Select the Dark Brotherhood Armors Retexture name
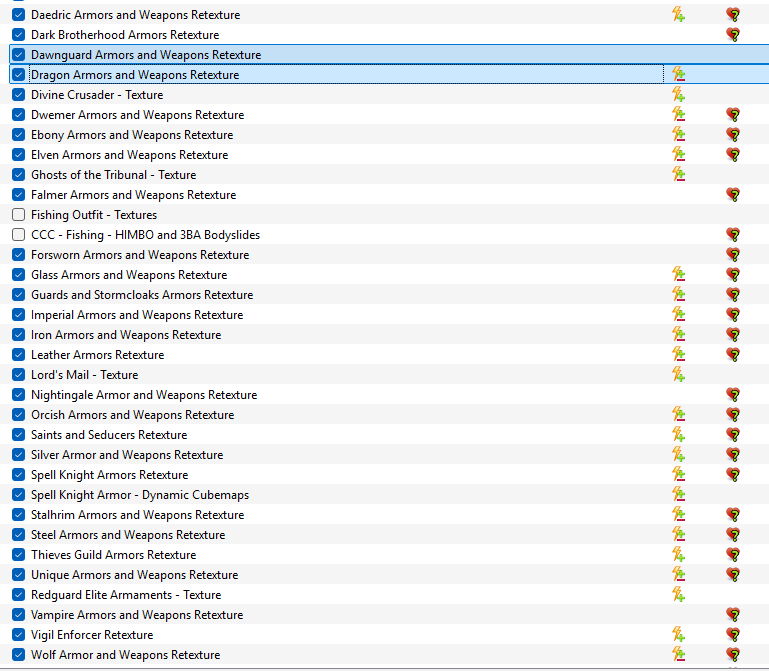Viewport: 769px width, 671px height. (x=125, y=35)
